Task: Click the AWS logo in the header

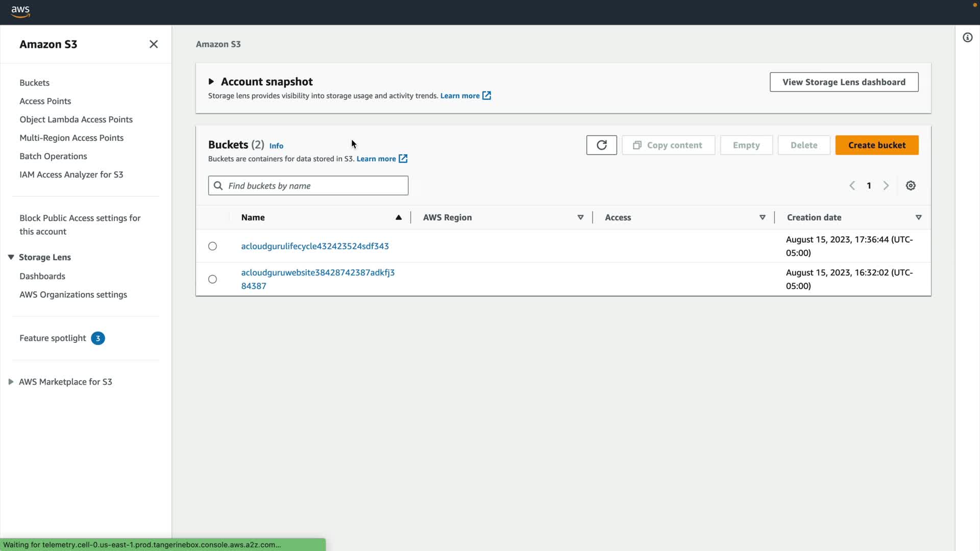Action: tap(20, 12)
